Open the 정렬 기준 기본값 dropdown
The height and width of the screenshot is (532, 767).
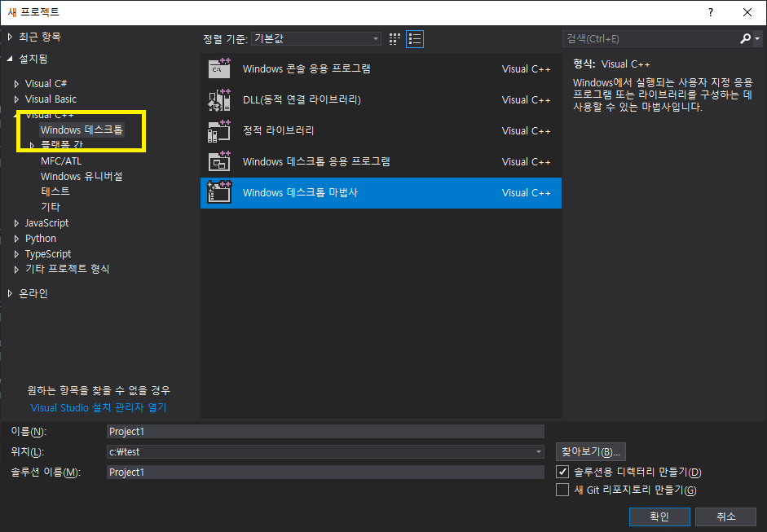pyautogui.click(x=316, y=38)
